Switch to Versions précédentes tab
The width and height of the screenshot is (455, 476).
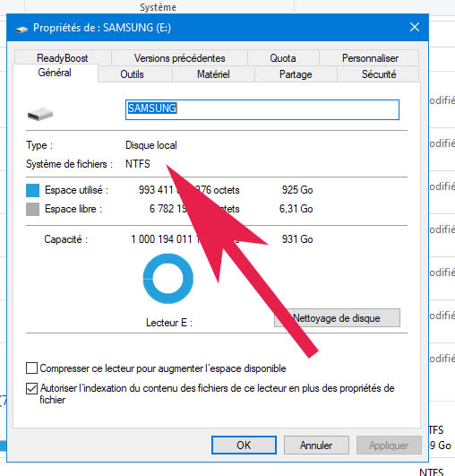point(179,57)
